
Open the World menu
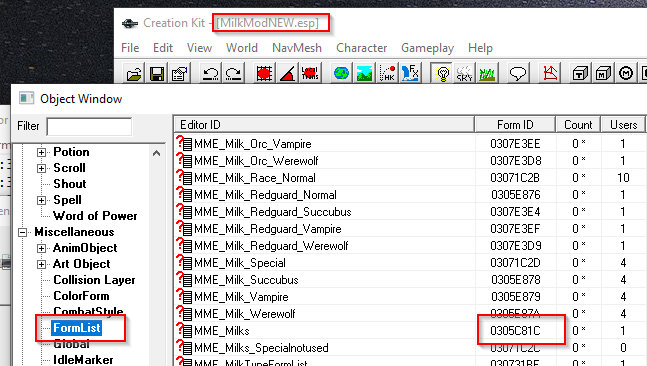pos(242,48)
